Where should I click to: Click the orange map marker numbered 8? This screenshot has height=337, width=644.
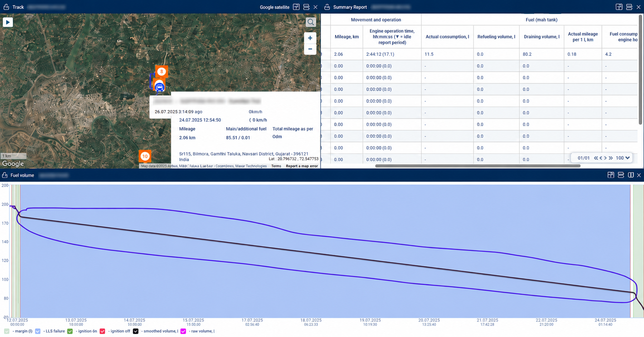click(x=162, y=71)
